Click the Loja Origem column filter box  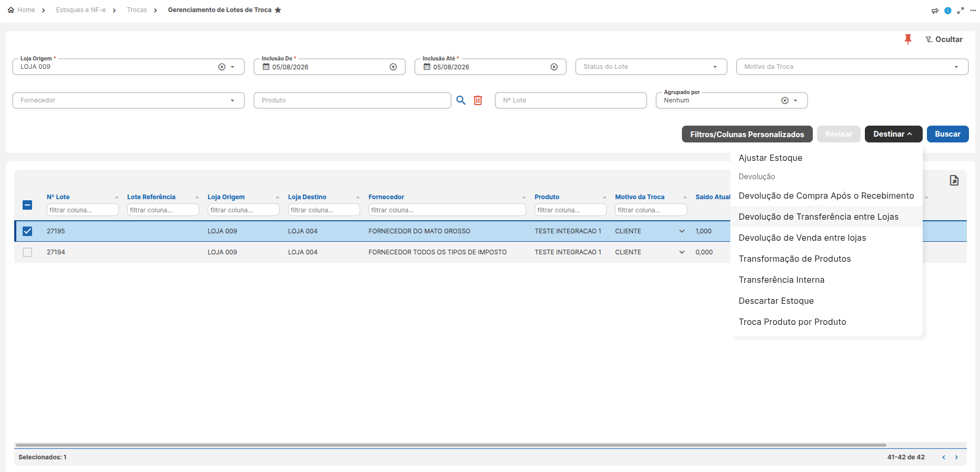tap(243, 210)
